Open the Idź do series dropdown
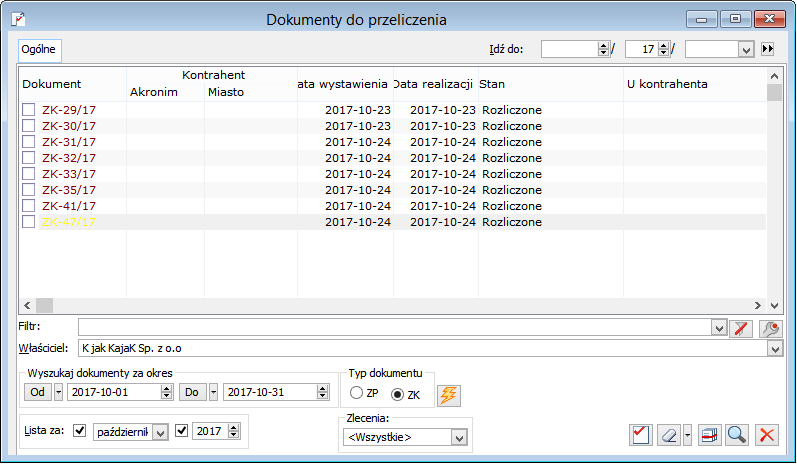Image resolution: width=797 pixels, height=464 pixels. click(x=746, y=50)
